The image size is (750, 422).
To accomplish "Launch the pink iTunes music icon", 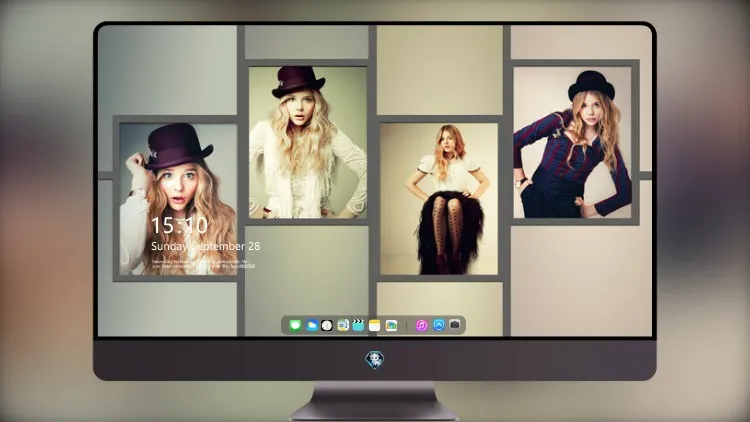I will point(421,325).
